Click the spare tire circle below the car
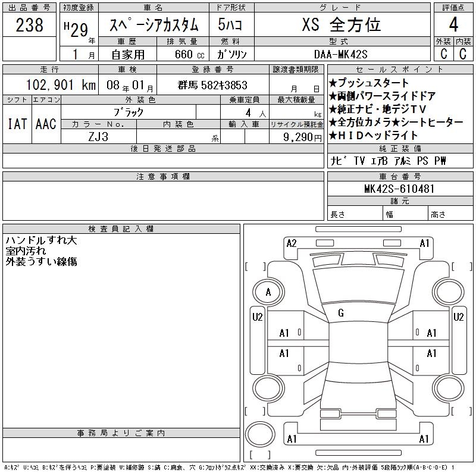The image size is (476, 476). pyautogui.click(x=260, y=434)
